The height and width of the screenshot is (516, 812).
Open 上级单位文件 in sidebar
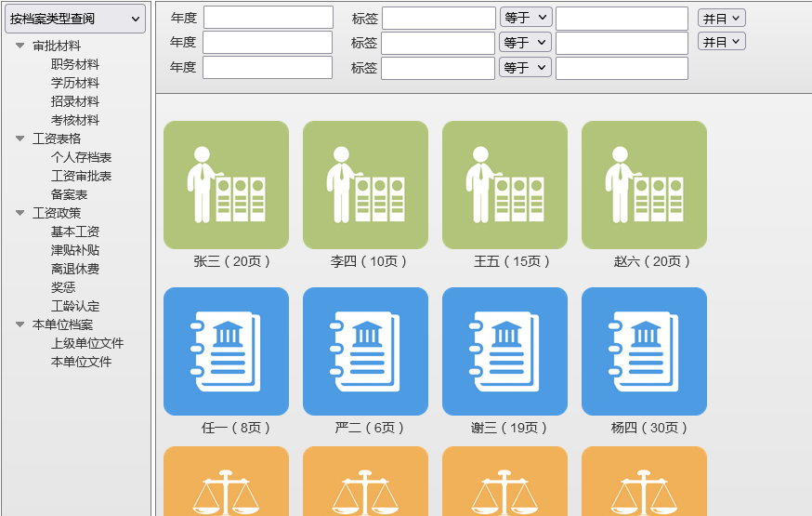(x=87, y=343)
